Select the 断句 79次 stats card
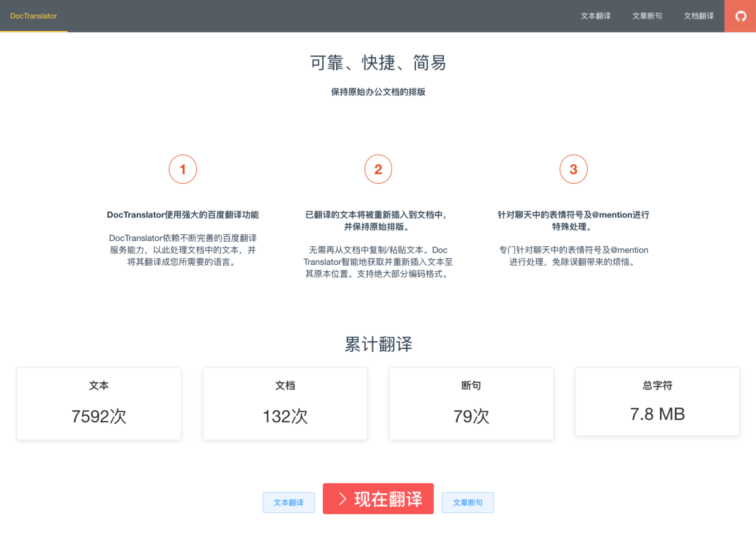The height and width of the screenshot is (544, 756). pyautogui.click(x=471, y=404)
